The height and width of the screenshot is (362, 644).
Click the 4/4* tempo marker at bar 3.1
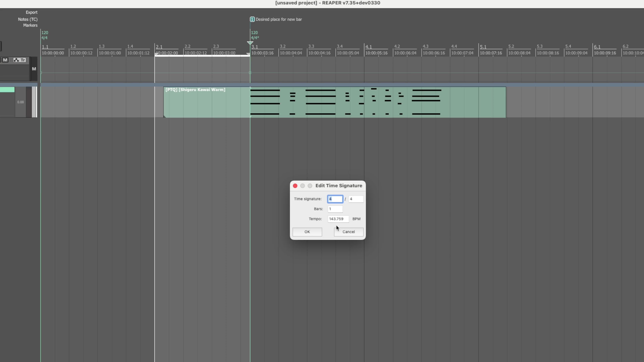pos(255,38)
